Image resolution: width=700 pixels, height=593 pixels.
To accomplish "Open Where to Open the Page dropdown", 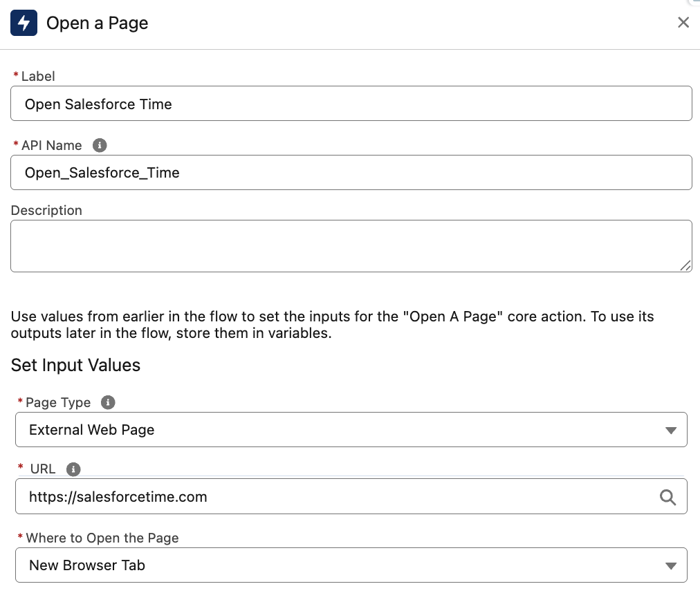I will click(x=351, y=565).
